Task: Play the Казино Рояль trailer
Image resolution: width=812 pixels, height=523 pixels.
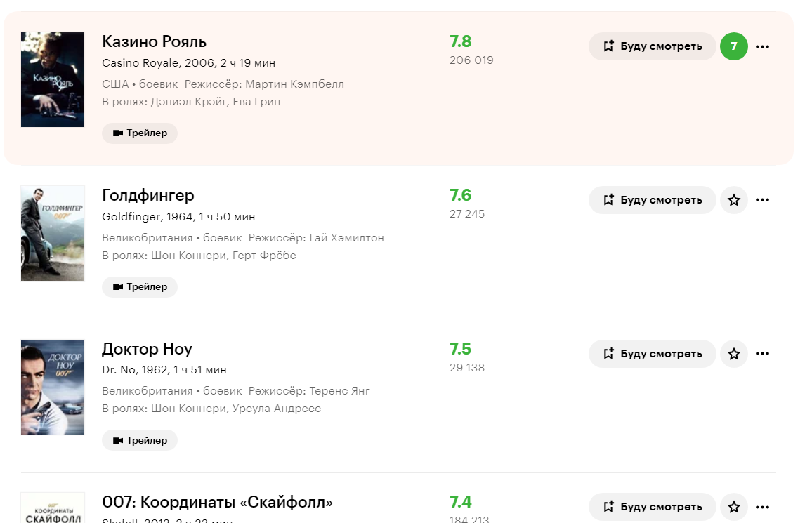Action: (140, 133)
